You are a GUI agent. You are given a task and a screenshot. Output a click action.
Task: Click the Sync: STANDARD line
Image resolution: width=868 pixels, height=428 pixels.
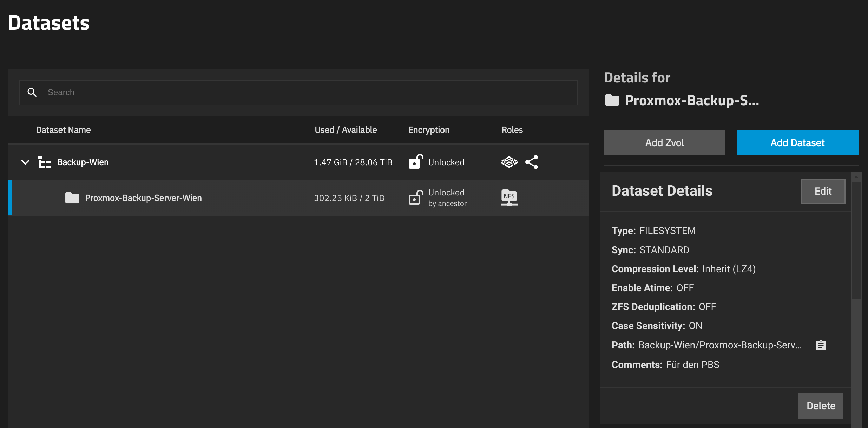click(650, 250)
